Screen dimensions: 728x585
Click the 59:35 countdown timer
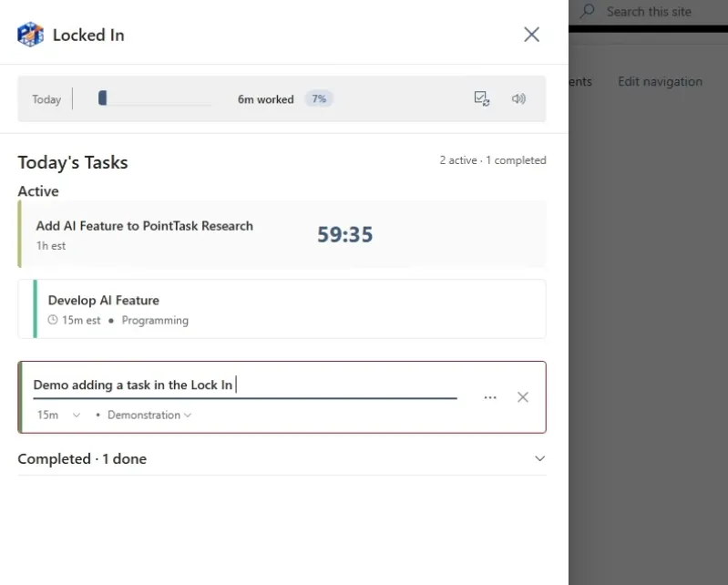pos(345,234)
